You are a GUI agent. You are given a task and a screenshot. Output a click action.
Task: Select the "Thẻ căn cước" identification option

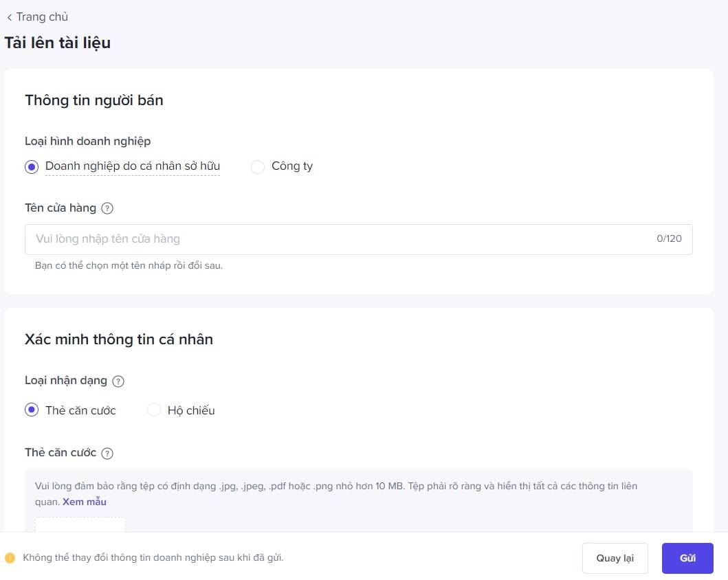coord(31,410)
